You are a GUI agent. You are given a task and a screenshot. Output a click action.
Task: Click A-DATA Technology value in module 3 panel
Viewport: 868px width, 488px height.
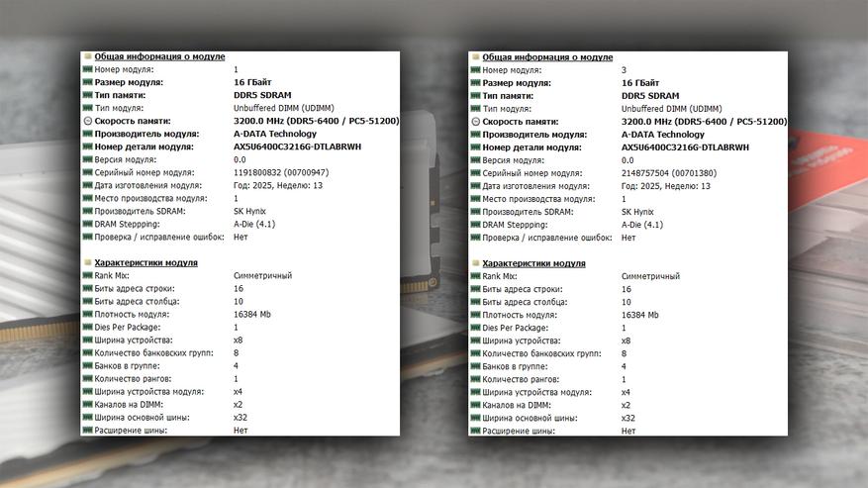pyautogui.click(x=662, y=134)
